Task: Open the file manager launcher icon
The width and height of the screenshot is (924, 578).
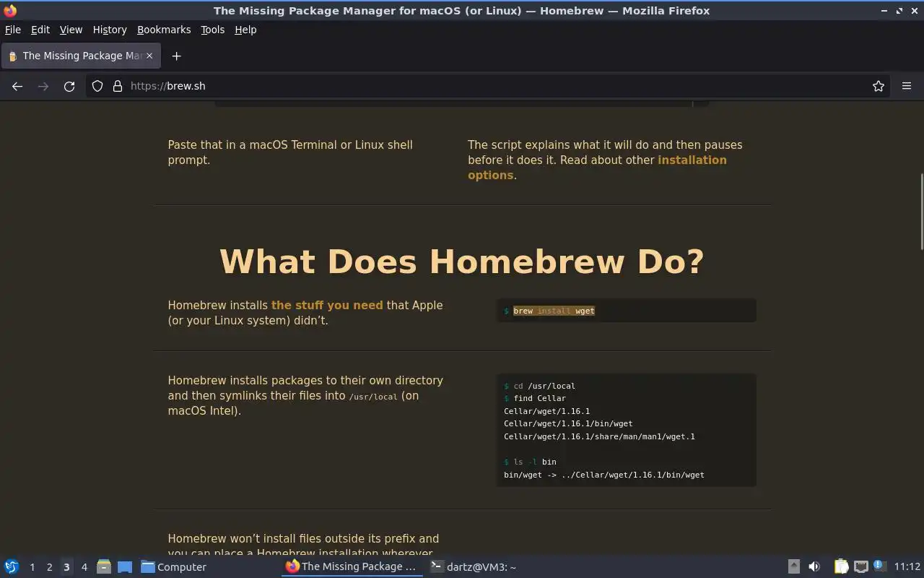Action: coord(104,567)
